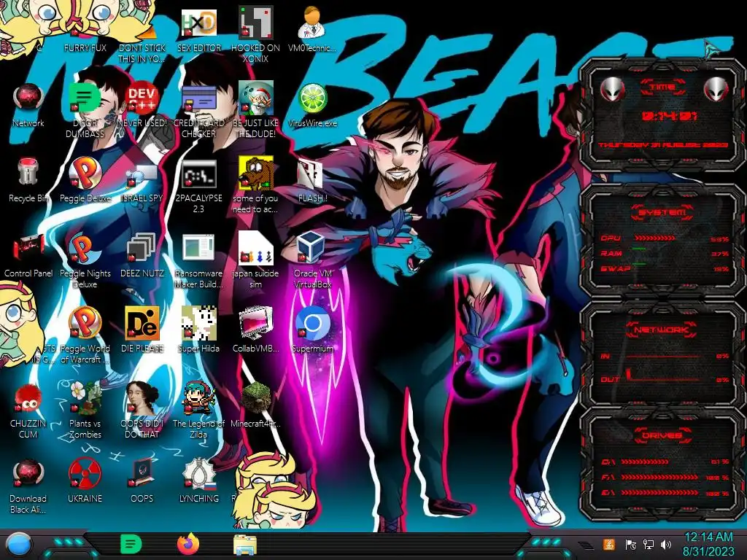Click the C:\ drive usage bar
Screen dimensions: 747x560
tap(645, 462)
